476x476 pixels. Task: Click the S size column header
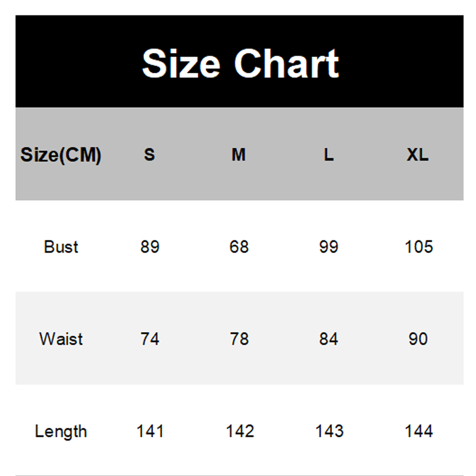[149, 155]
